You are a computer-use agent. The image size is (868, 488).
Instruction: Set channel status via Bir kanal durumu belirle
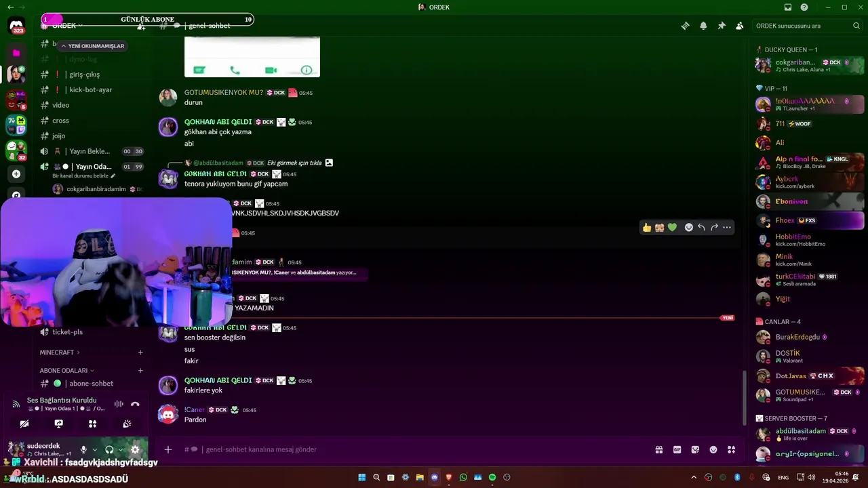pos(84,176)
